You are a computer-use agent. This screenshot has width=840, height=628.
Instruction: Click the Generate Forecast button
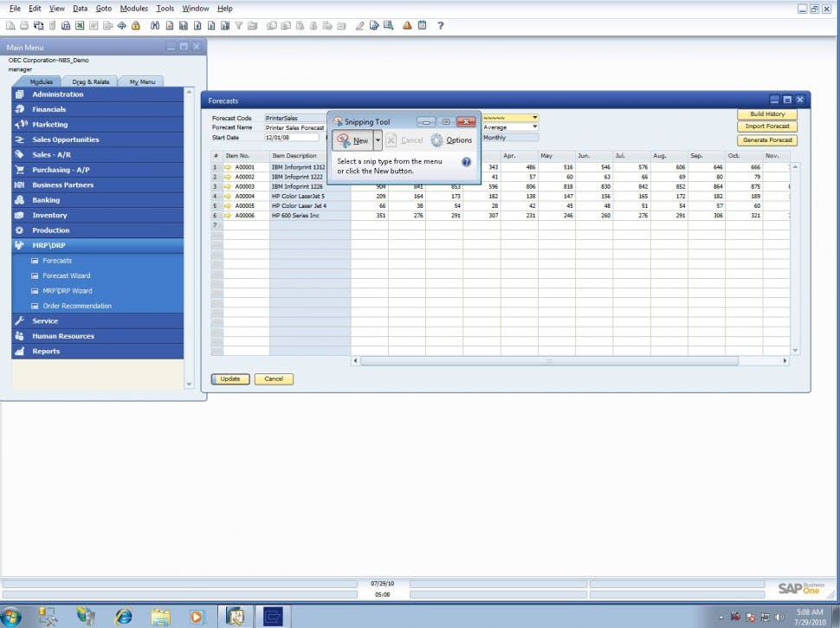coord(767,139)
